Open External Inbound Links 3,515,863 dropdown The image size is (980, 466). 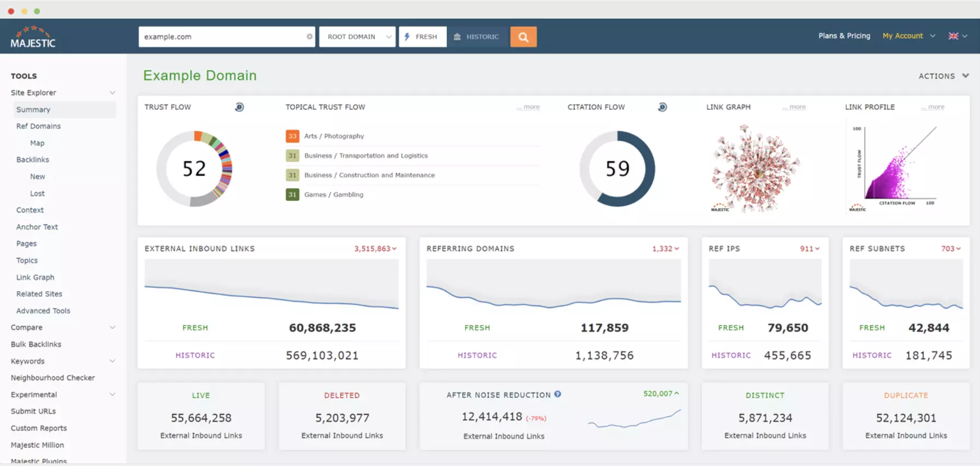click(375, 249)
